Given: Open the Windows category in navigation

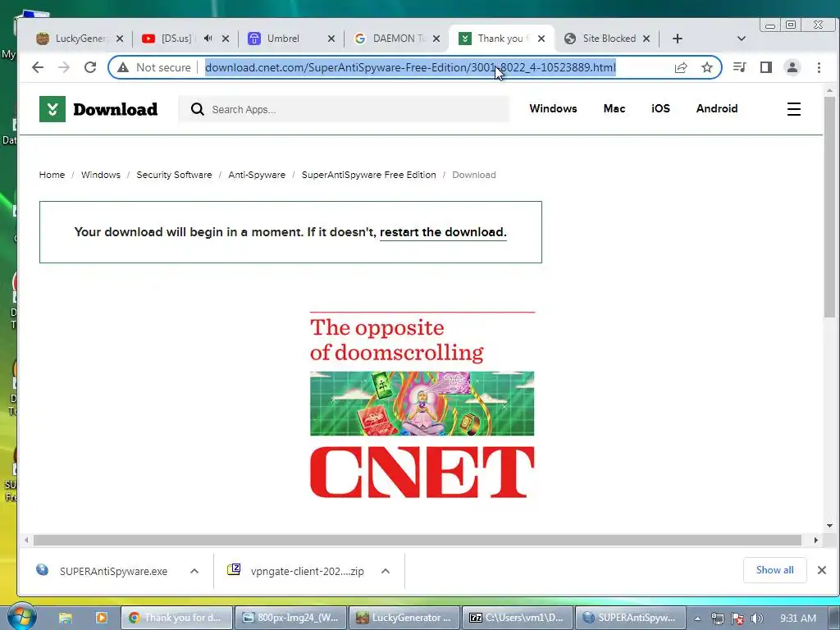Looking at the screenshot, I should pos(553,109).
